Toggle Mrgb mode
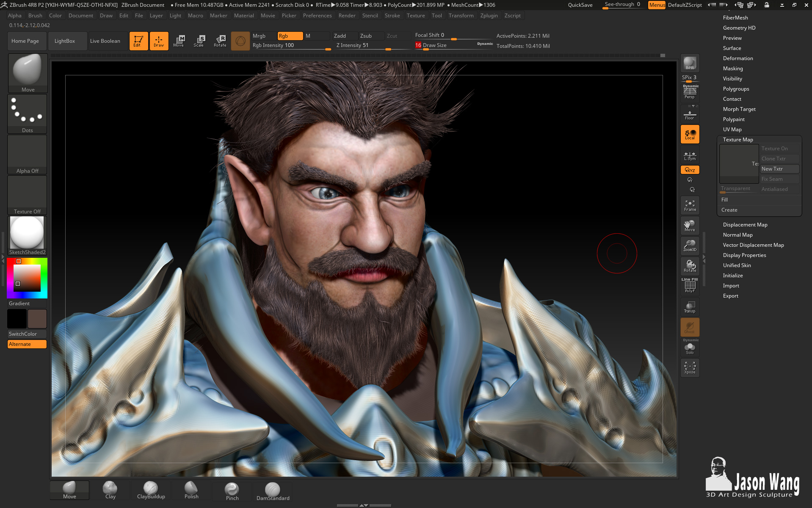The height and width of the screenshot is (508, 812). click(264, 36)
